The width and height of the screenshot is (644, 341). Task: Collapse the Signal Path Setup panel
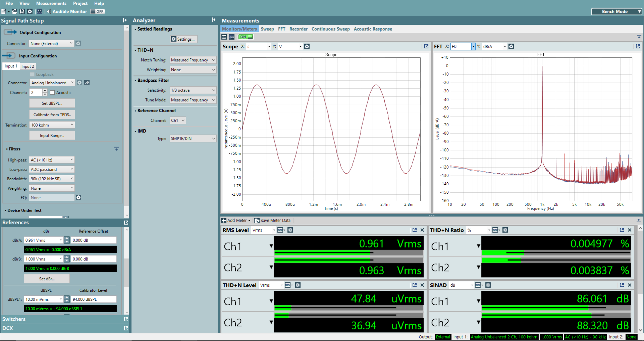coord(125,20)
